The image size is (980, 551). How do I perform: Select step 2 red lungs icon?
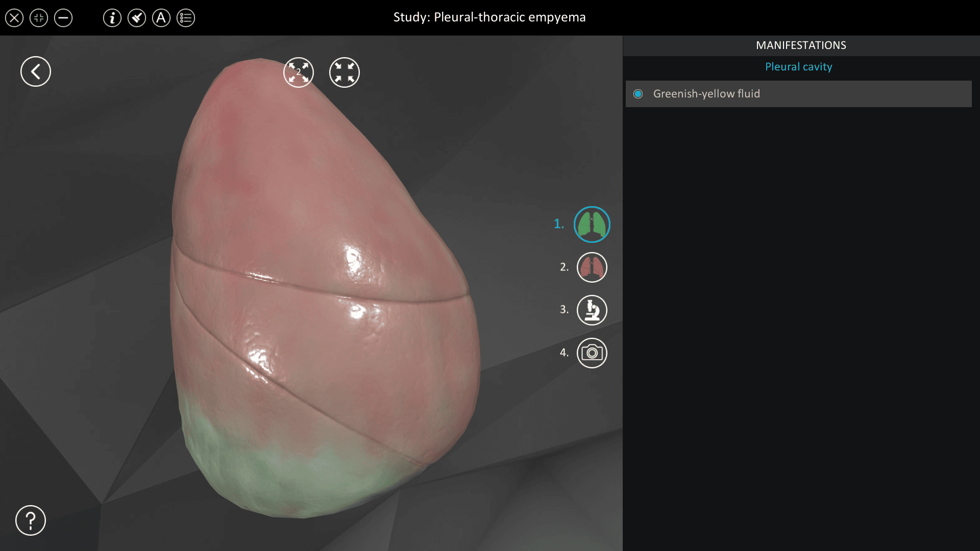pyautogui.click(x=592, y=267)
